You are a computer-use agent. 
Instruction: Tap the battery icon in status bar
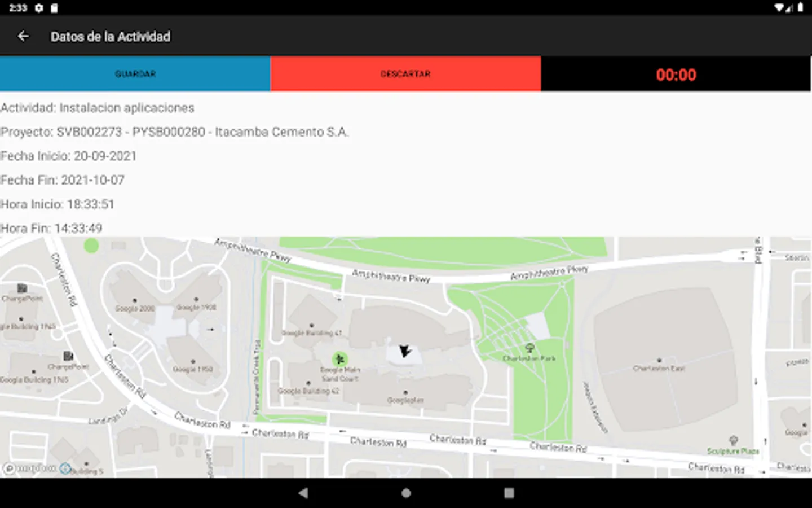(800, 8)
